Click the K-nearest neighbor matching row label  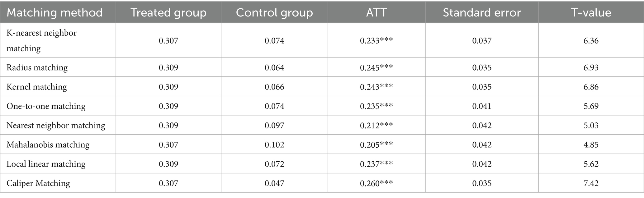[41, 40]
